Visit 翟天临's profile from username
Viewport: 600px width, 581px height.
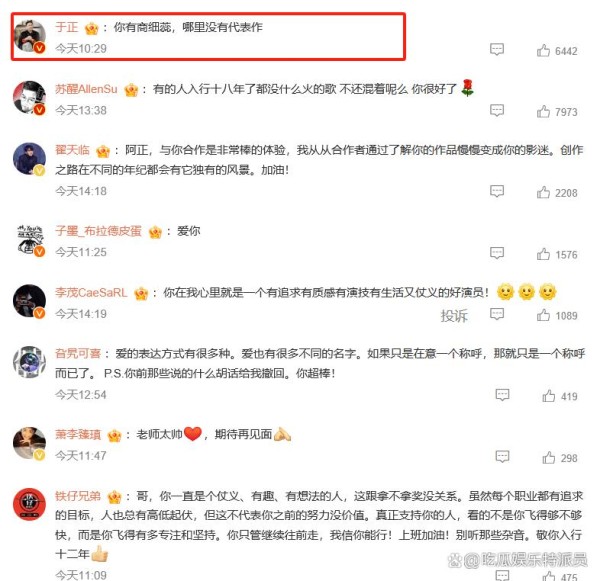72,150
